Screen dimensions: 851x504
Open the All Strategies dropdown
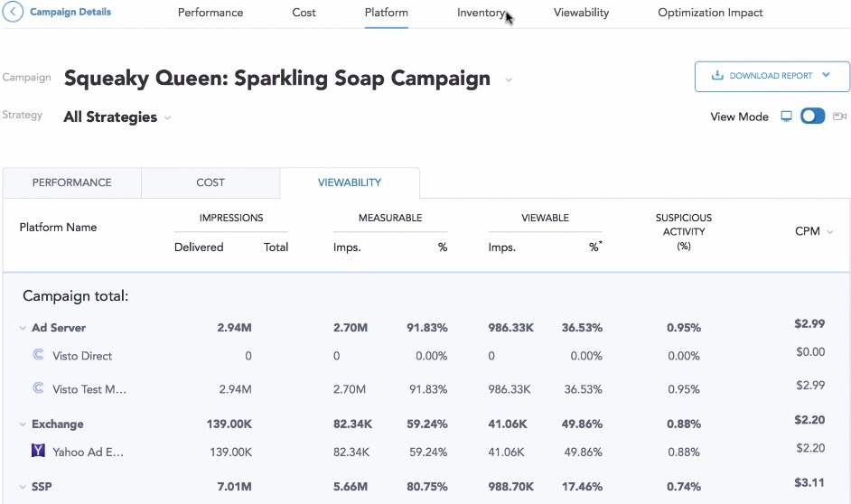coord(168,118)
